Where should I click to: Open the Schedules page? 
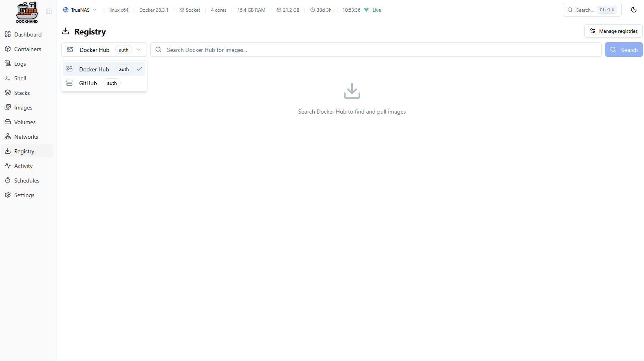26,180
